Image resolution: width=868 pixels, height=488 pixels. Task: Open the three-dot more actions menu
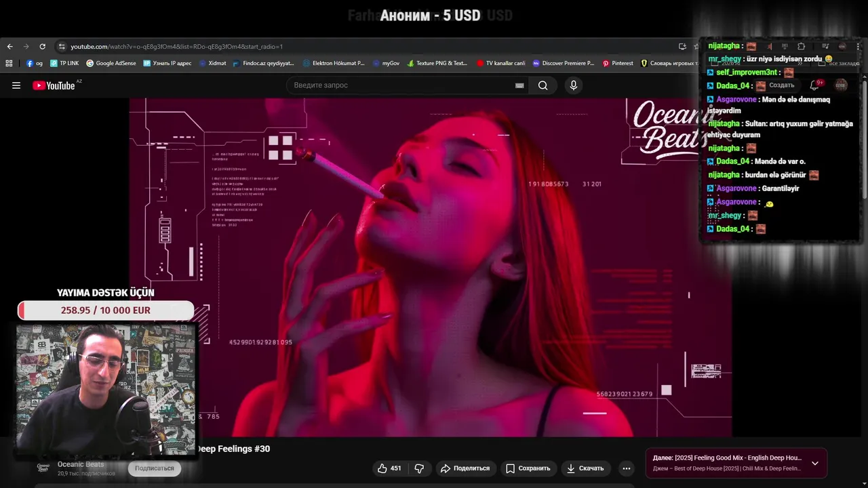tap(627, 468)
